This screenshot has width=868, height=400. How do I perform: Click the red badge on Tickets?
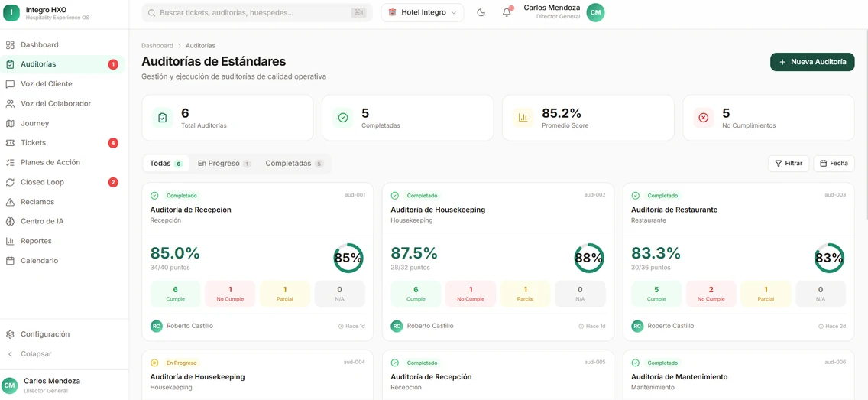click(x=113, y=143)
